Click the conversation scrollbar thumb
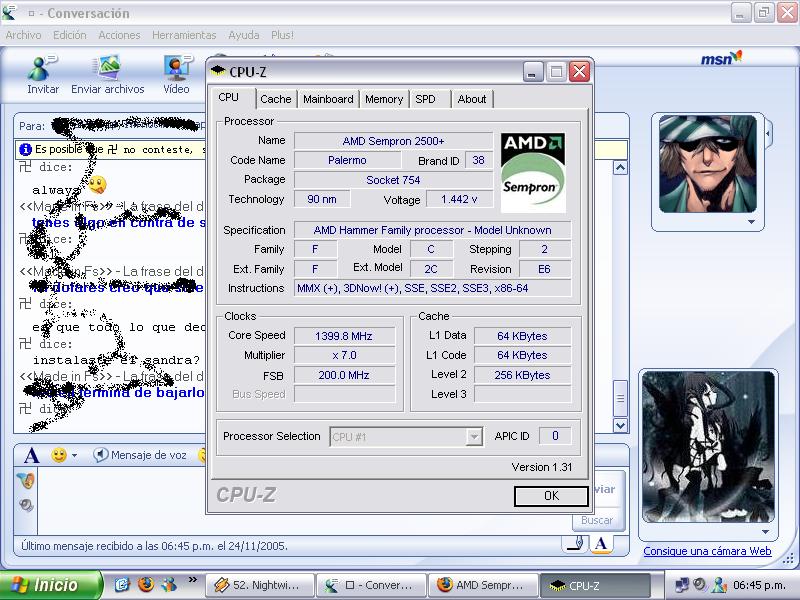This screenshot has height=600, width=800. (620, 398)
